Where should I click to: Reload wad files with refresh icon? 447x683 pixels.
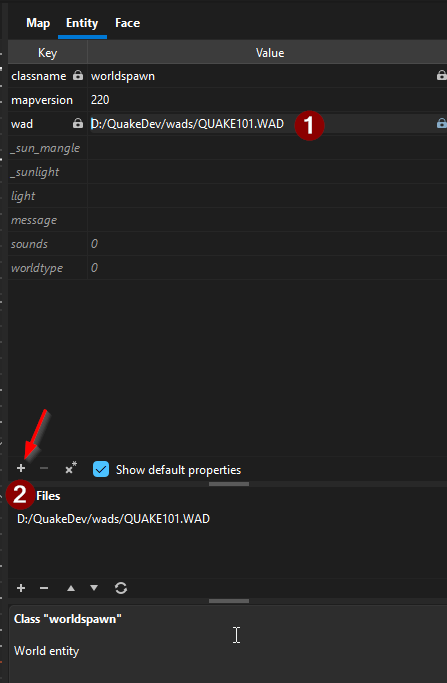pyautogui.click(x=121, y=588)
